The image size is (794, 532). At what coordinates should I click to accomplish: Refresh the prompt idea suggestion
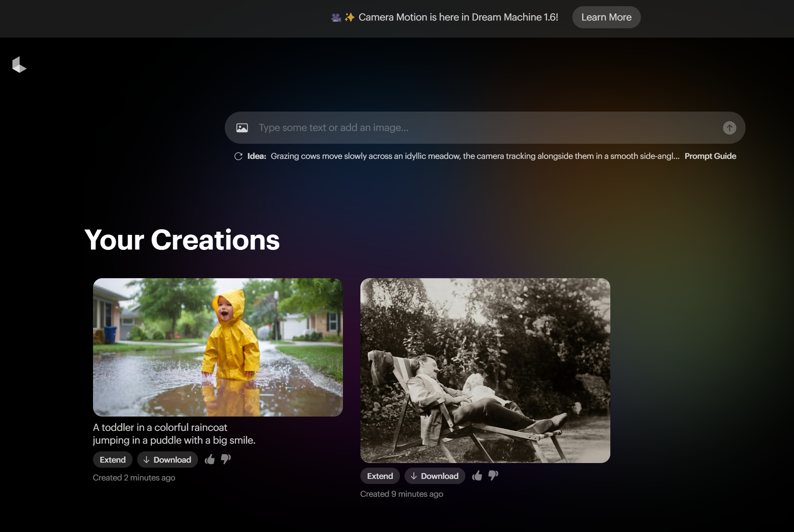[x=238, y=156]
